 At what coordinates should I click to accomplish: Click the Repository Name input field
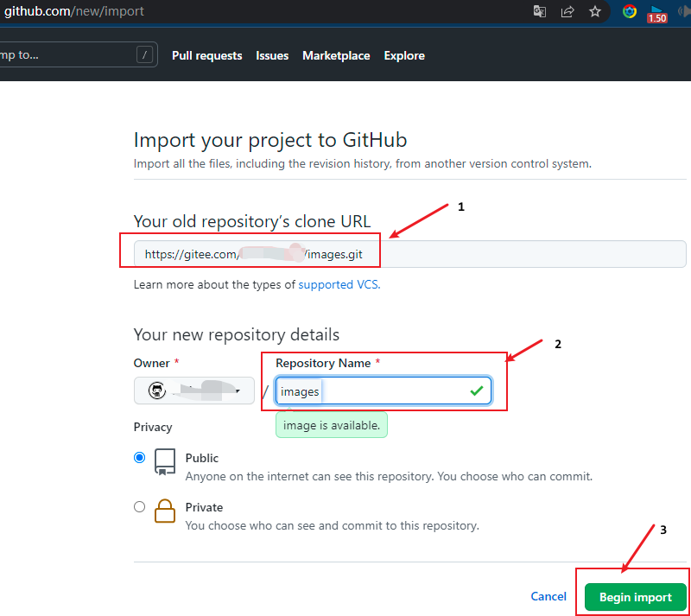[383, 391]
